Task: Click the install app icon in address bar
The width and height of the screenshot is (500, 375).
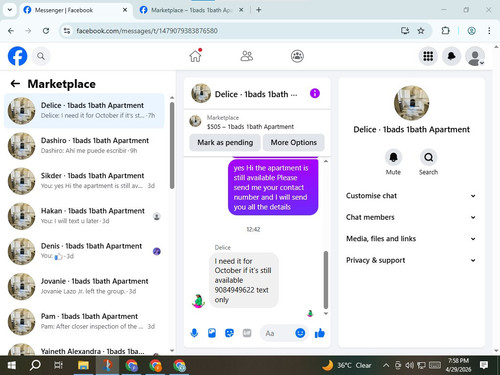Action: tap(405, 31)
